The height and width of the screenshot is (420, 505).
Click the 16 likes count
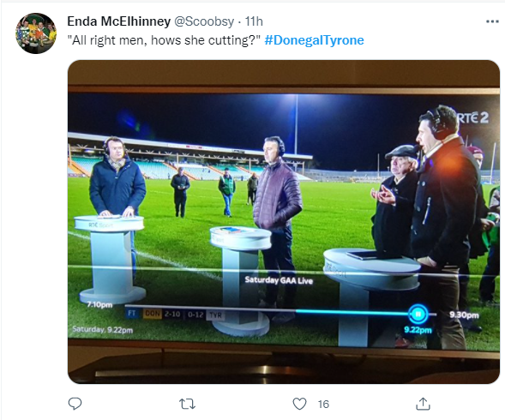tap(323, 405)
